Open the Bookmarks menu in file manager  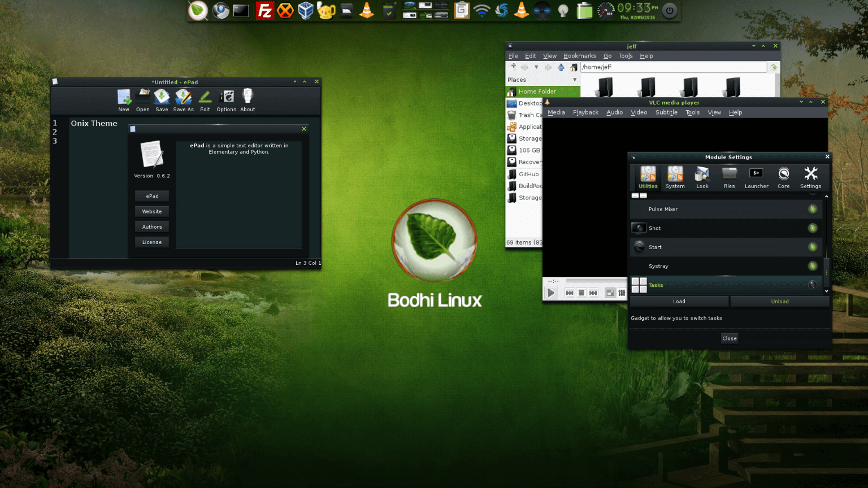pos(580,55)
